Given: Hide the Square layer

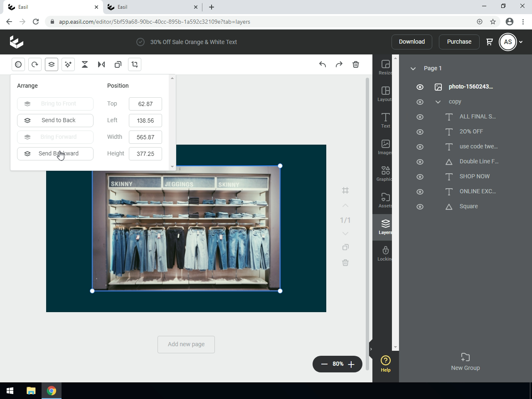Looking at the screenshot, I should coord(420,207).
